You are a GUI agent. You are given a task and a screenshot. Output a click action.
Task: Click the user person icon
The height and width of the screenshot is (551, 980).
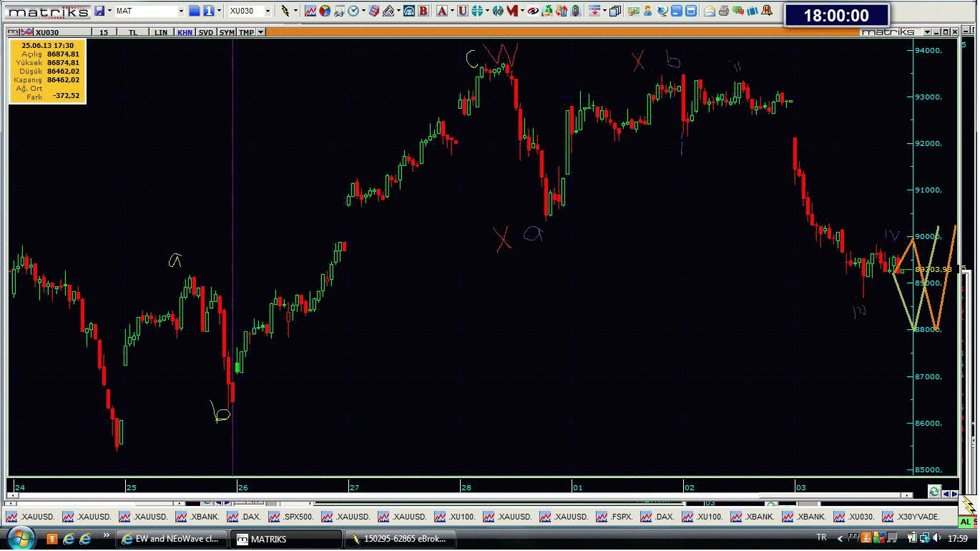click(x=647, y=11)
